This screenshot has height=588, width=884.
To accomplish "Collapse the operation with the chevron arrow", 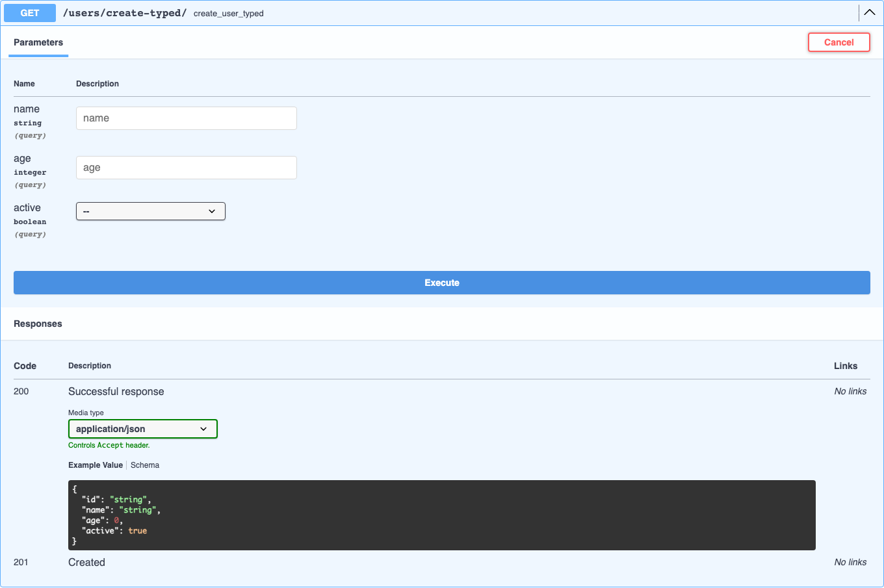I will [869, 12].
